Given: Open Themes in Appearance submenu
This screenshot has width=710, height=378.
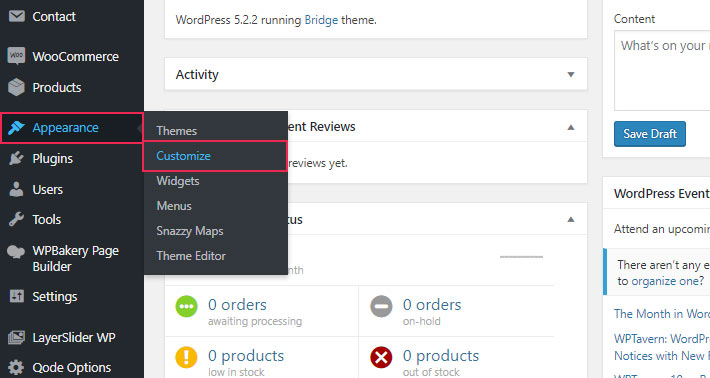Looking at the screenshot, I should tap(177, 131).
